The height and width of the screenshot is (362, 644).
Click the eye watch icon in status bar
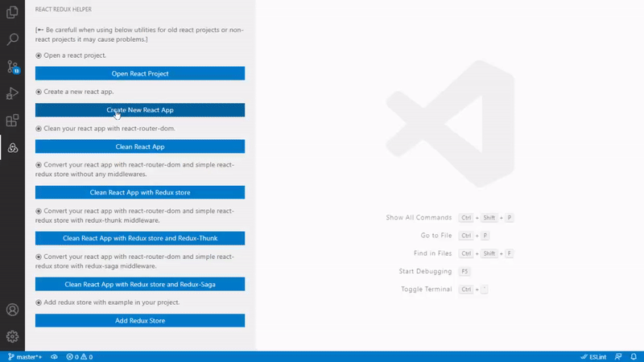54,356
